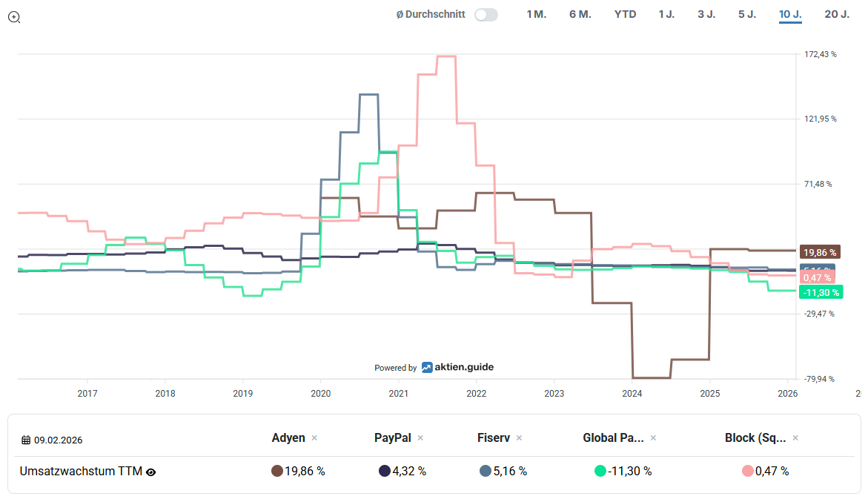Switch to the 6 M. range
This screenshot has height=499, width=868.
[x=580, y=14]
